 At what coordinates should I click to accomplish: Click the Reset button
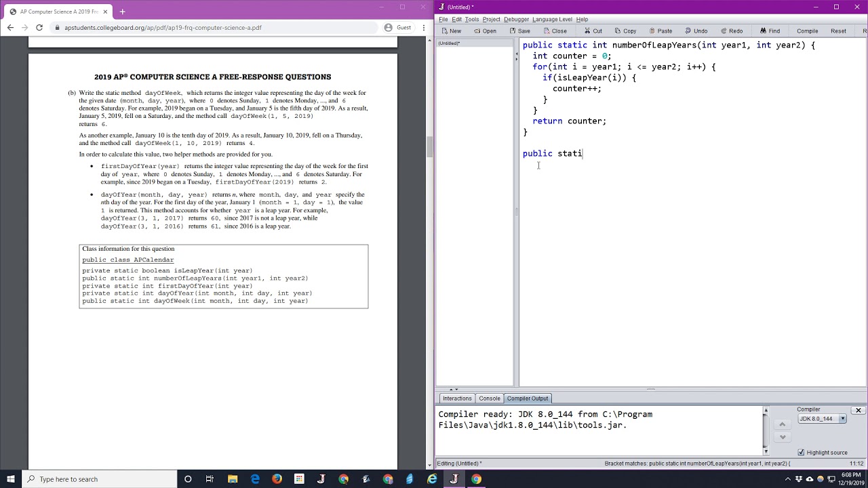click(x=838, y=31)
